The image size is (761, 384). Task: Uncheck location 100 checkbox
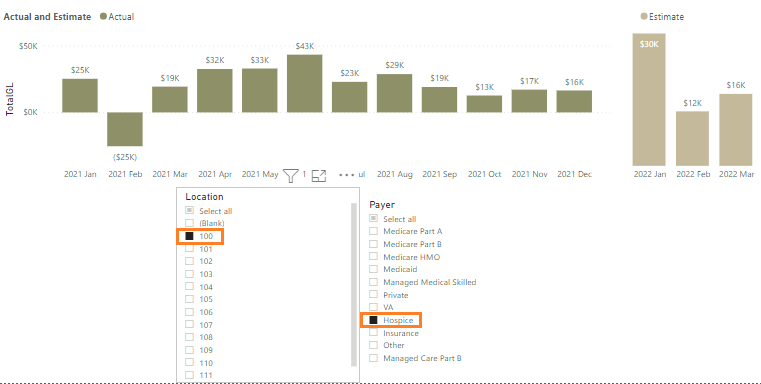(x=189, y=236)
